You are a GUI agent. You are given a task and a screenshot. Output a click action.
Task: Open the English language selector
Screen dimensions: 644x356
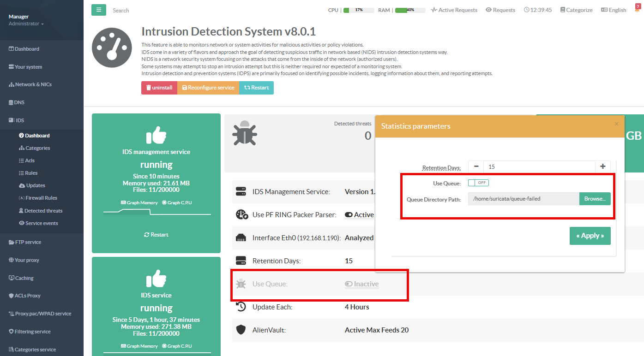pyautogui.click(x=614, y=10)
